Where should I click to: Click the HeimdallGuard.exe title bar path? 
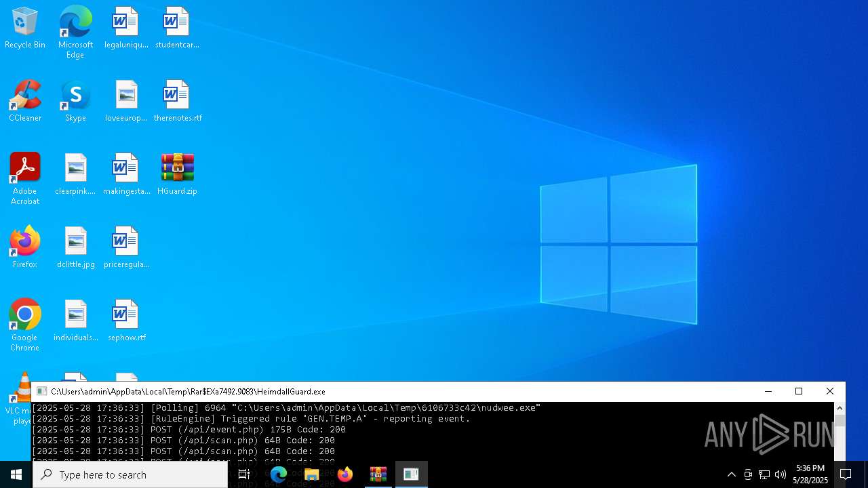(188, 392)
